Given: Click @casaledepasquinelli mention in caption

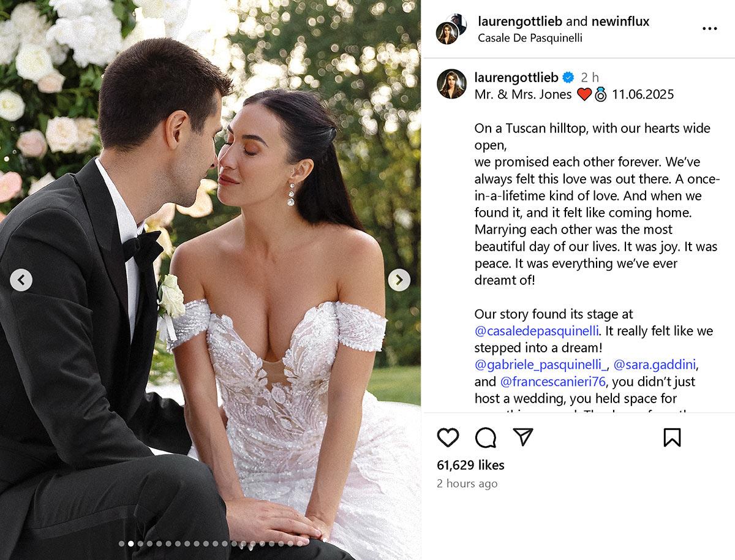Looking at the screenshot, I should [537, 331].
